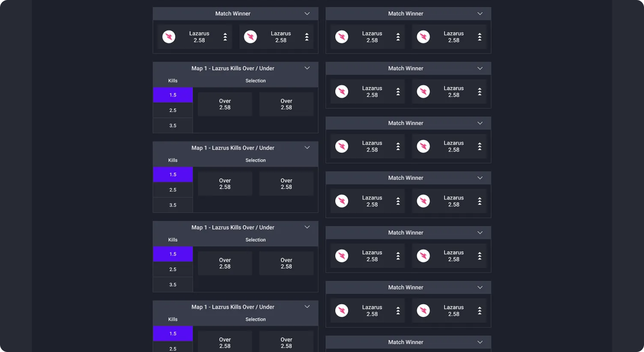Viewport: 644px width, 352px height.
Task: Click the odds stepper in the last visible right-column card
Action: coord(398,310)
